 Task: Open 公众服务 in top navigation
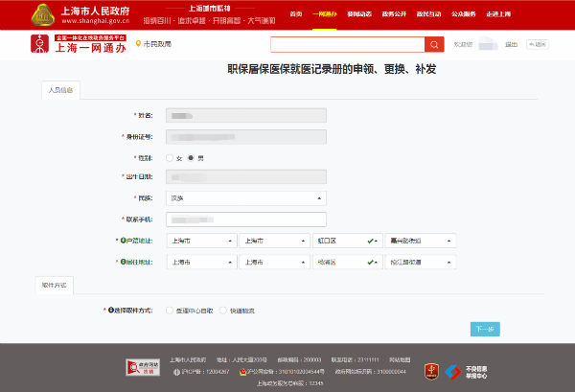[x=464, y=14]
